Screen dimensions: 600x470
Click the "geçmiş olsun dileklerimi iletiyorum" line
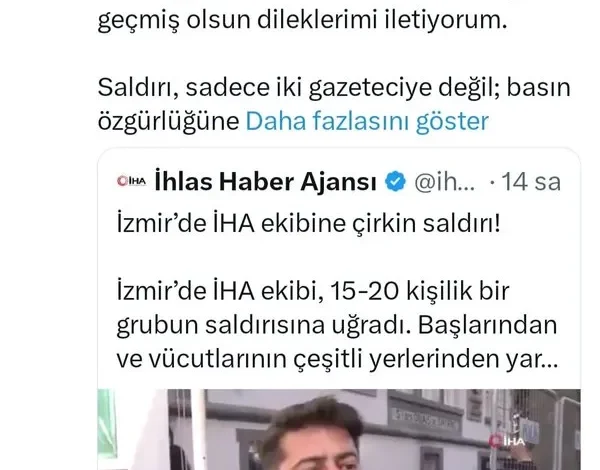pyautogui.click(x=302, y=19)
